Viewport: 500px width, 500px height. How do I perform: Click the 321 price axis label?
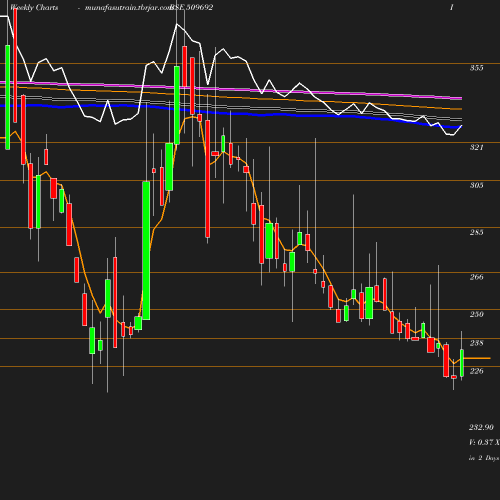pyautogui.click(x=476, y=147)
